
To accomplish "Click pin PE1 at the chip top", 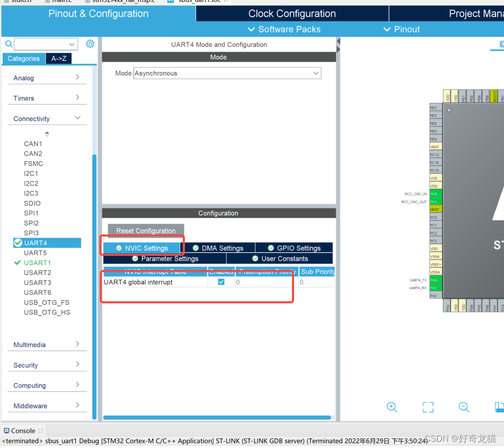I will coord(463,96).
